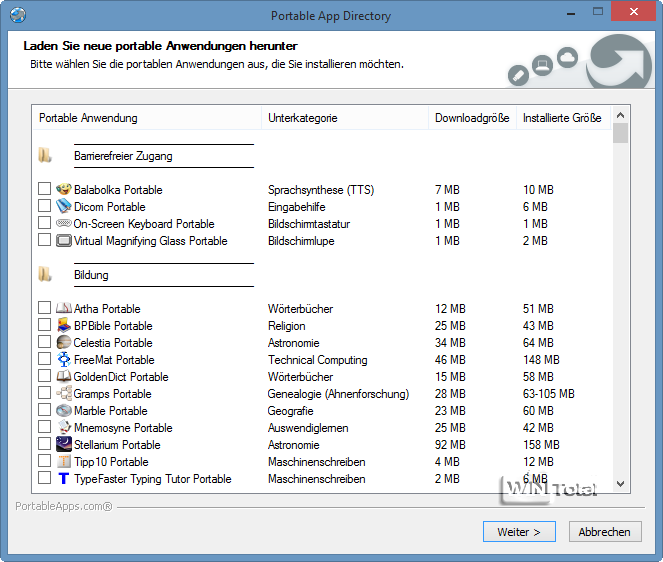The width and height of the screenshot is (663, 562).
Task: Enable the FreeMat Portable checkbox
Action: coord(44,359)
